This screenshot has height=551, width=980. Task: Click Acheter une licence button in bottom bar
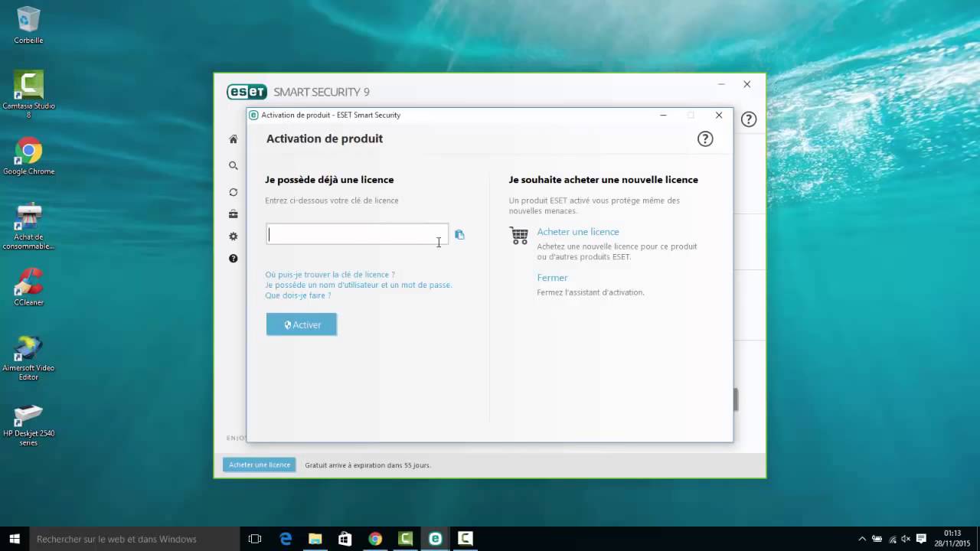pyautogui.click(x=260, y=465)
